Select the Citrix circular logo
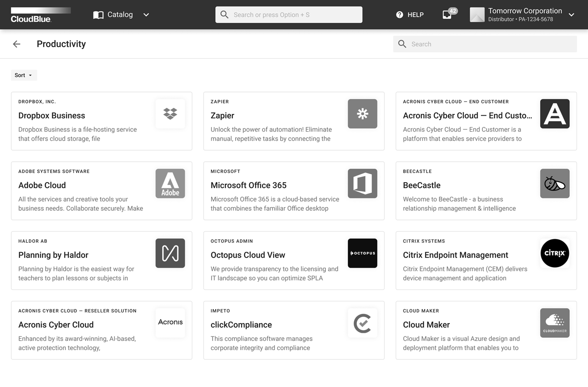588x387 pixels. (555, 253)
